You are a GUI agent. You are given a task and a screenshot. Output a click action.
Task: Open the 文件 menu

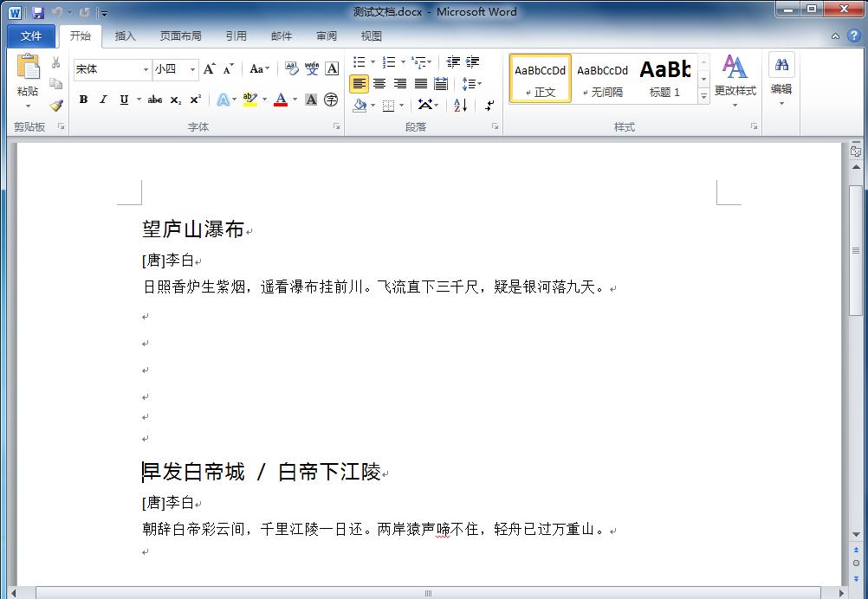(x=31, y=35)
